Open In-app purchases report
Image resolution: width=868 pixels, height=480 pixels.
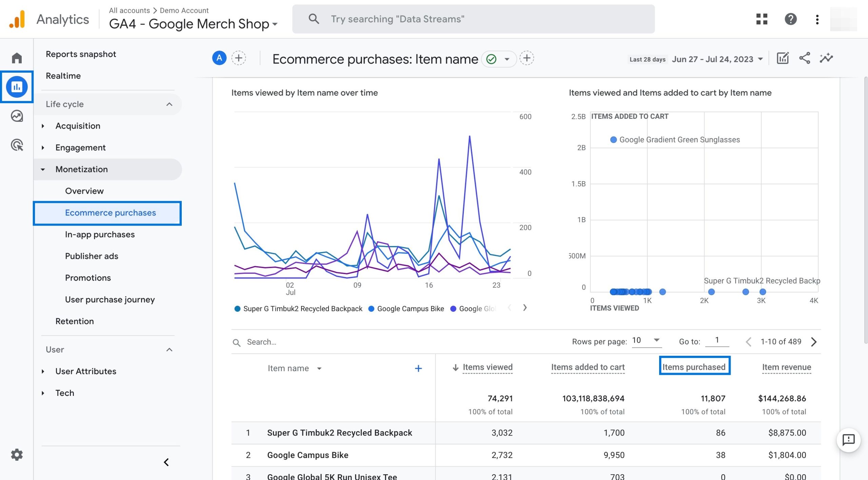tap(100, 234)
